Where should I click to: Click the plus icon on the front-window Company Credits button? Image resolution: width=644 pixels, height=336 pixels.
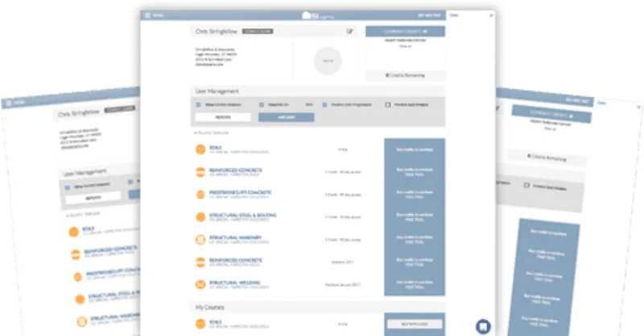tap(425, 31)
